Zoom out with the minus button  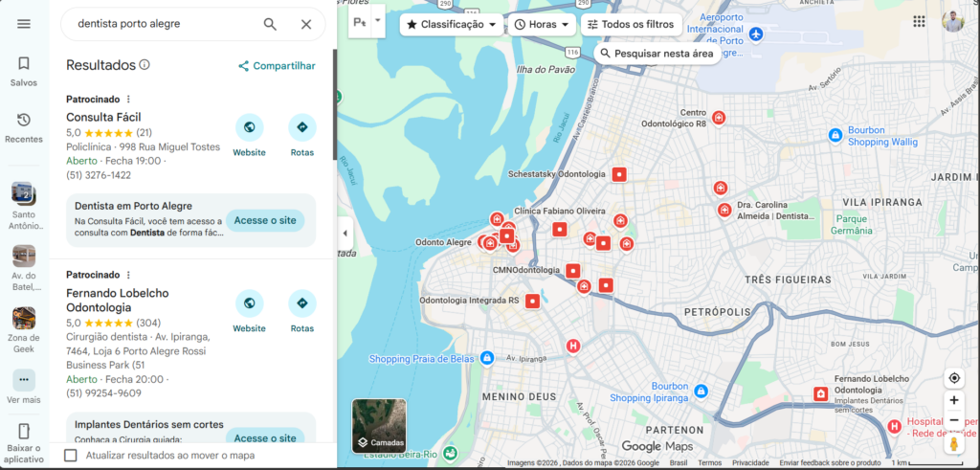pos(954,420)
